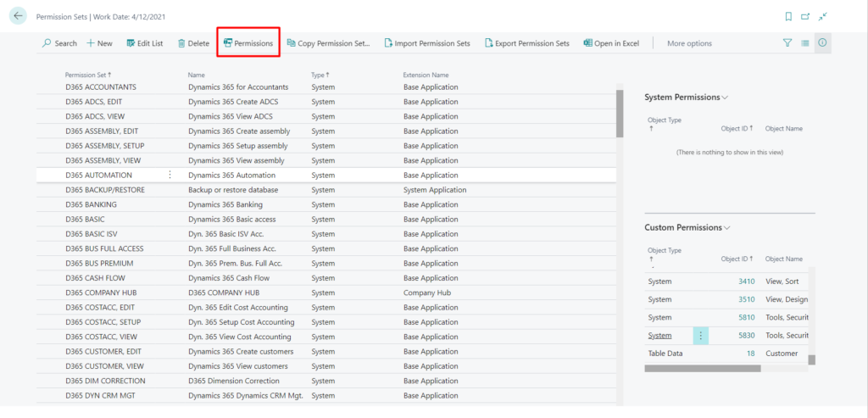868x418 pixels.
Task: Show More options menu
Action: point(689,43)
